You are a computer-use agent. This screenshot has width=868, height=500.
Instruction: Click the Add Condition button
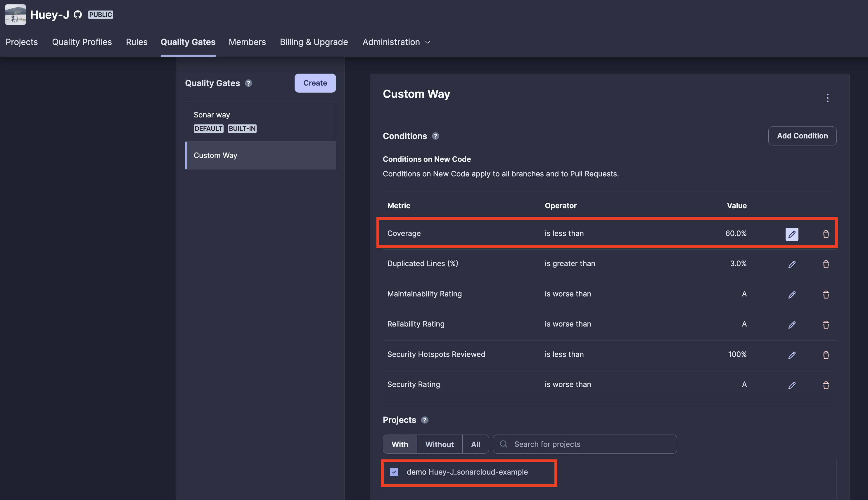[802, 136]
